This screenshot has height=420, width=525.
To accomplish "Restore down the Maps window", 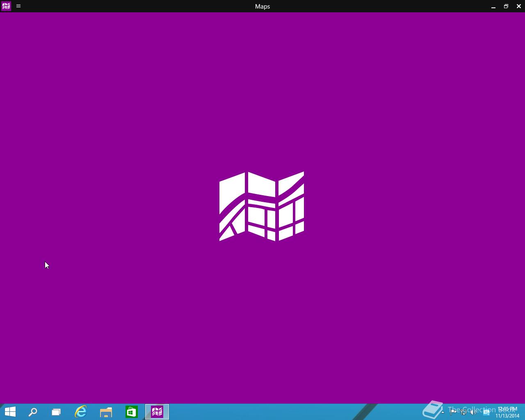I will click(x=506, y=6).
